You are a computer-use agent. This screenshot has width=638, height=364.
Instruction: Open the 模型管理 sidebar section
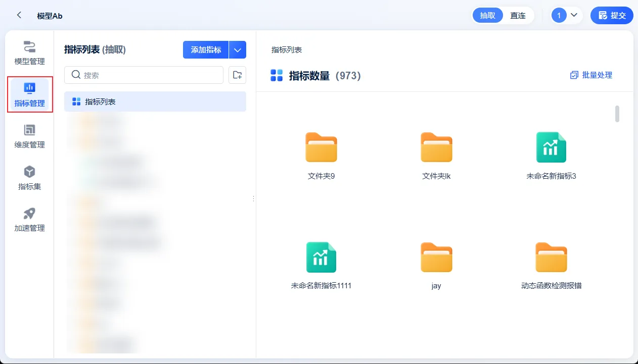coord(29,53)
